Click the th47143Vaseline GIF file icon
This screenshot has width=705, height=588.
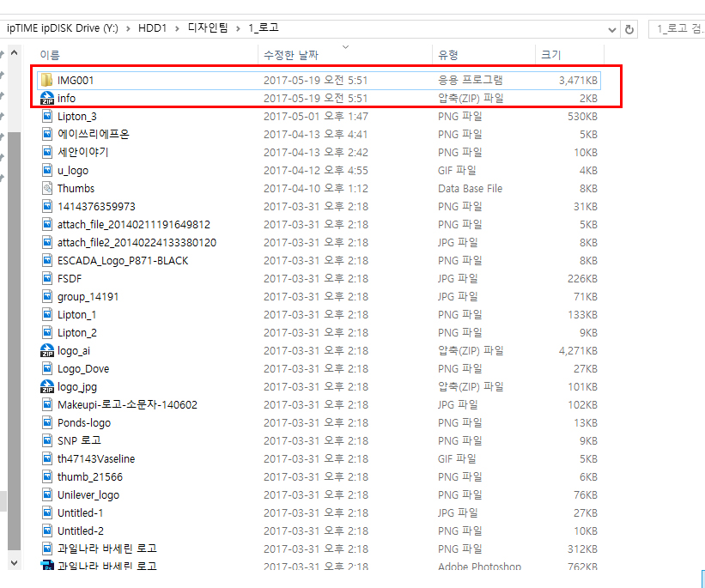pos(46,459)
